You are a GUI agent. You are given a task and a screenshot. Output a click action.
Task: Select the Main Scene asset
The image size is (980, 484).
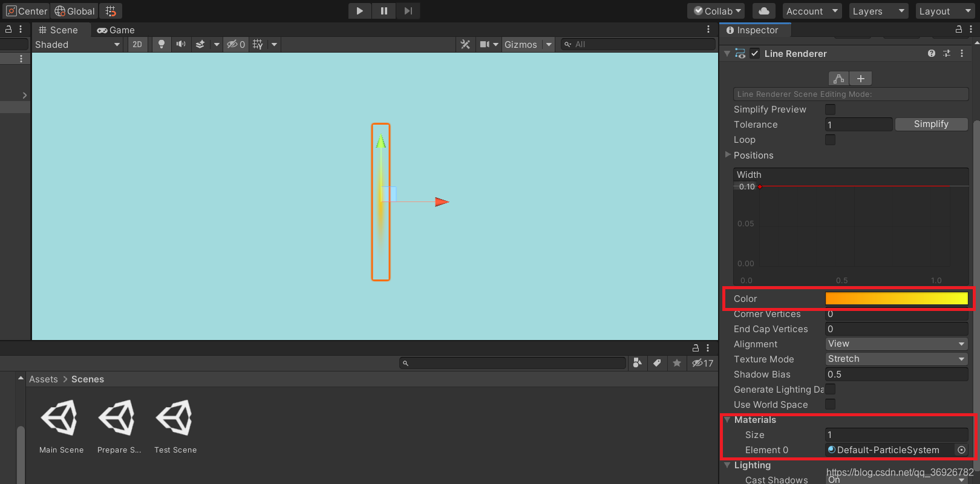[61, 426]
